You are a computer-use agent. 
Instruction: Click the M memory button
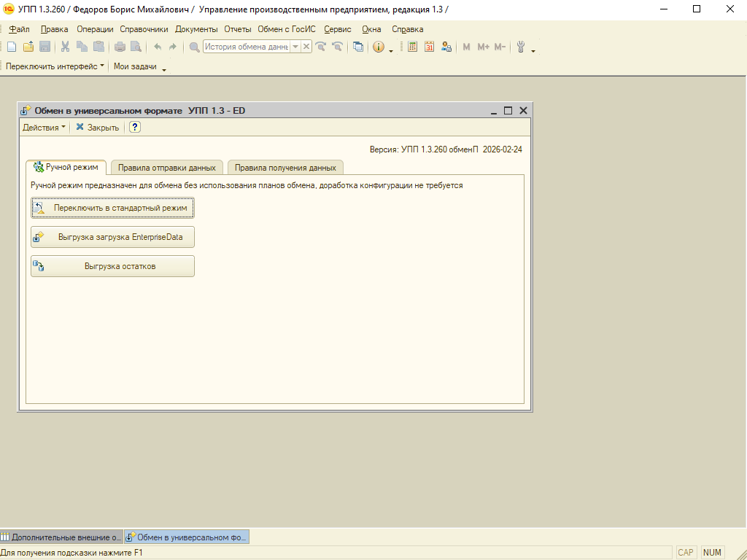tap(466, 47)
